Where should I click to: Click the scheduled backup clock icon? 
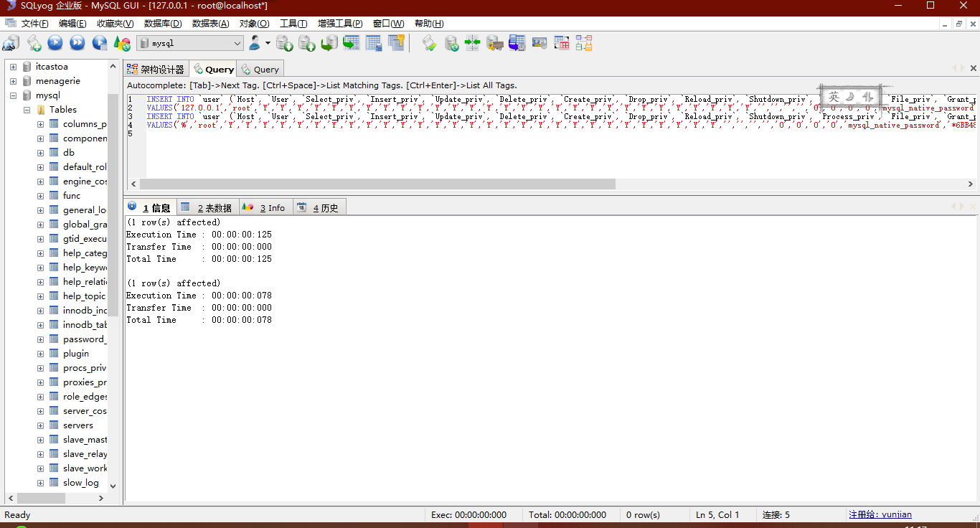(517, 43)
